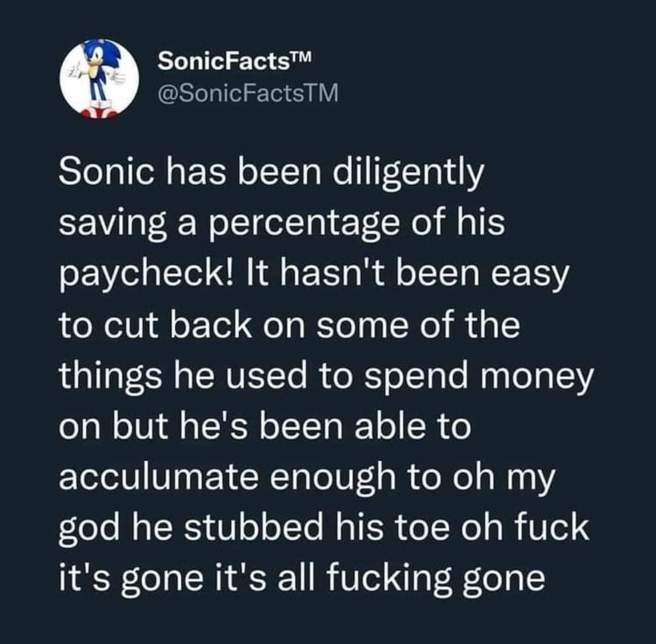Open the SonicFacts profile avatar picture

coord(99,80)
